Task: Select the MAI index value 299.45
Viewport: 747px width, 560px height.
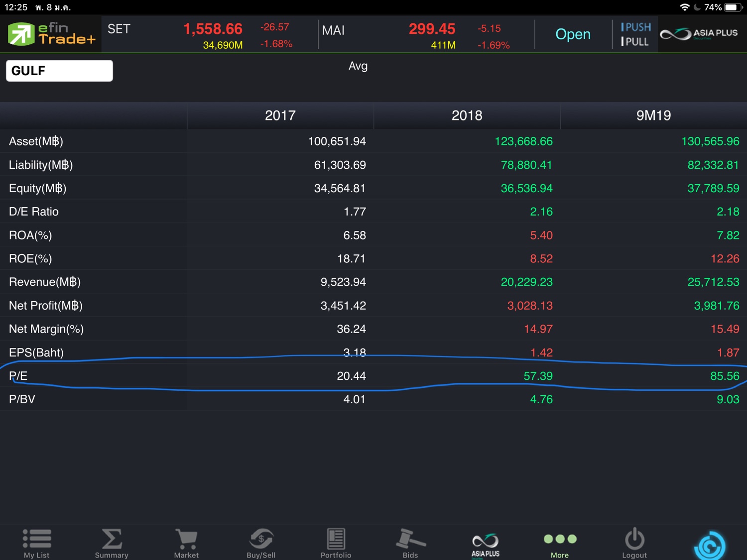Action: pyautogui.click(x=432, y=29)
